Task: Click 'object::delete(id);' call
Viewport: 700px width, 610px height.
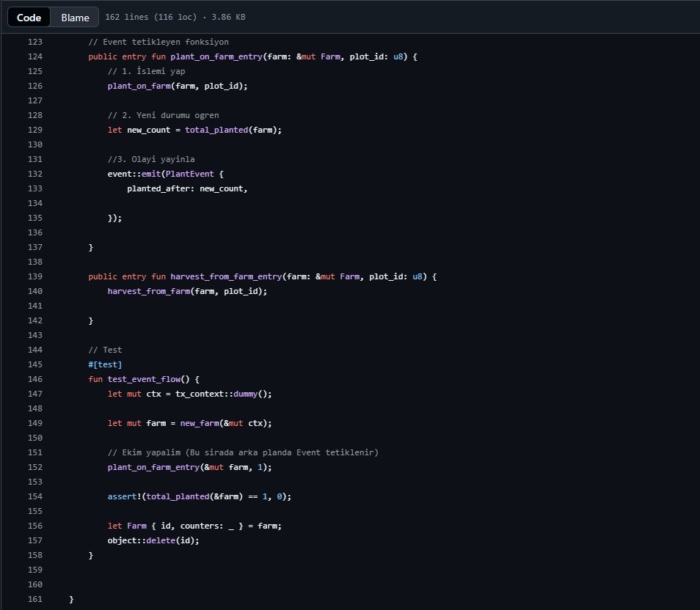Action: 153,540
